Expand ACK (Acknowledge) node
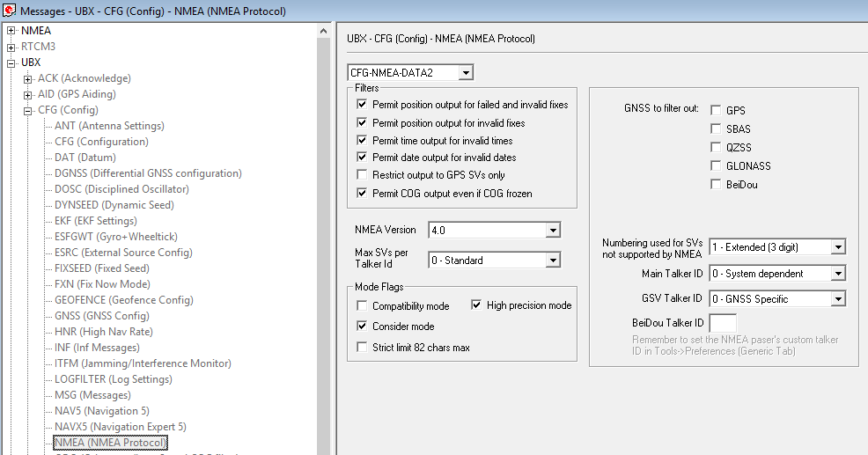868x455 pixels. 28,78
